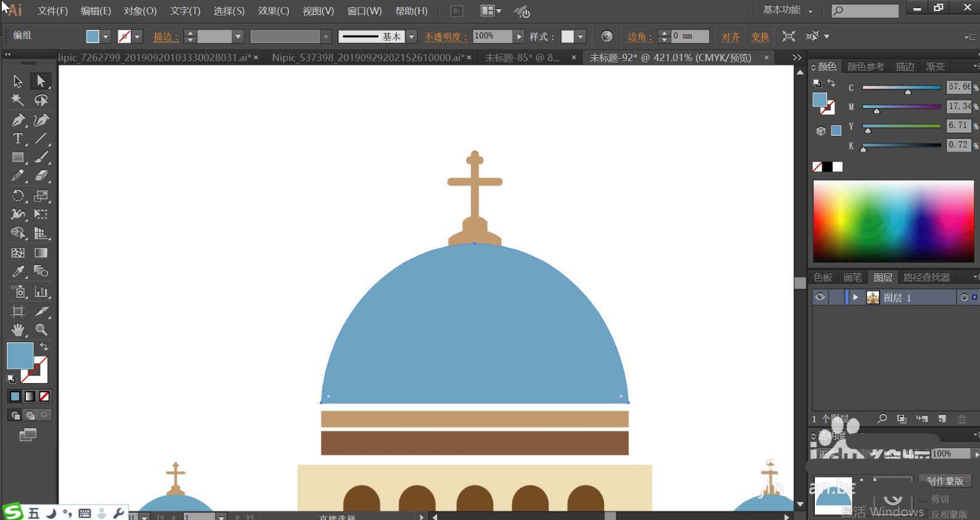Open the 基本功能 workspace switcher
The width and height of the screenshot is (980, 520).
coord(788,10)
